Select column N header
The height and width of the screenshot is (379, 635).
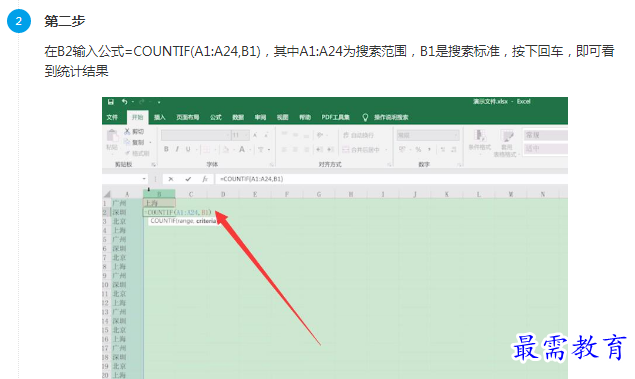[543, 194]
